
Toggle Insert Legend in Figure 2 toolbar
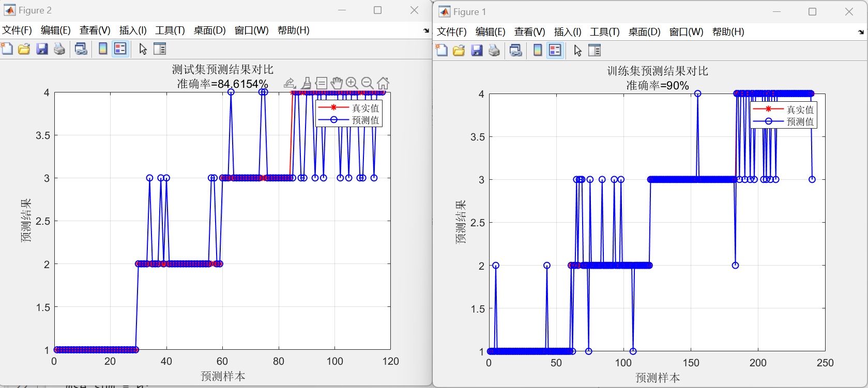click(120, 49)
